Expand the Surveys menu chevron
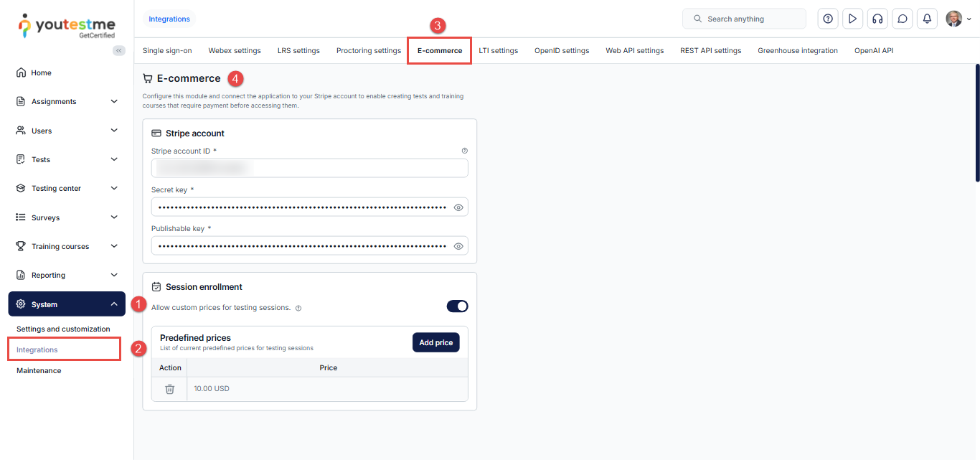 [114, 217]
